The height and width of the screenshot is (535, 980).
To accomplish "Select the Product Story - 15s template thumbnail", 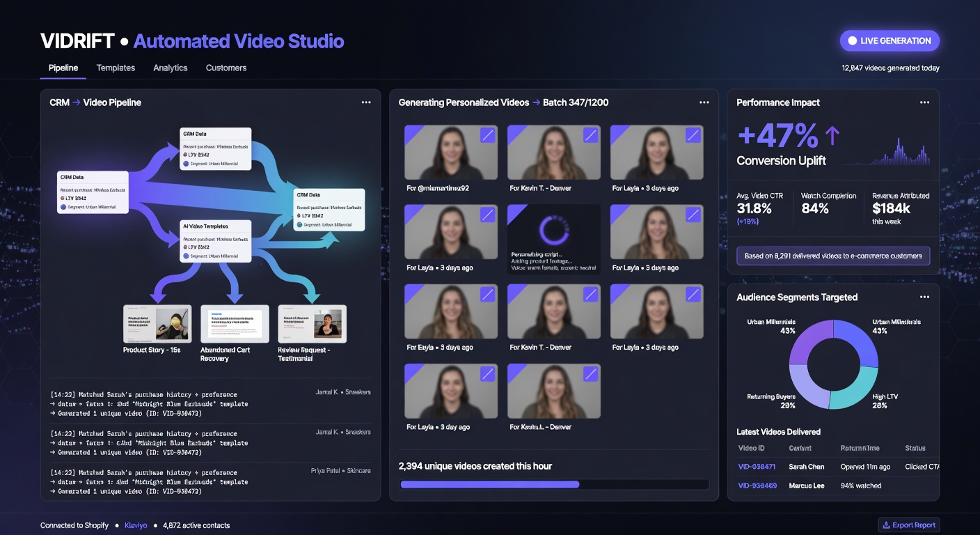I will 157,323.
